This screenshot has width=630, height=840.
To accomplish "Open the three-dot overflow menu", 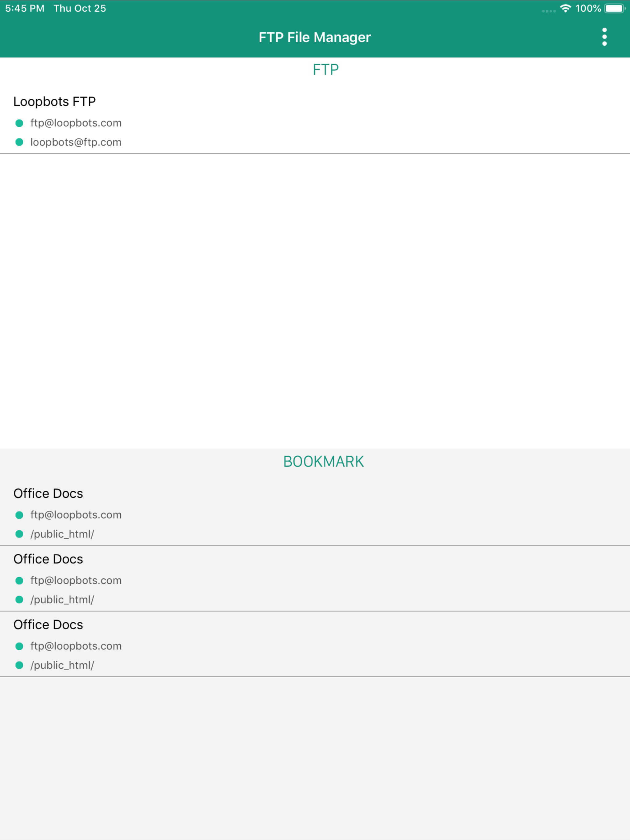I will pos(604,37).
